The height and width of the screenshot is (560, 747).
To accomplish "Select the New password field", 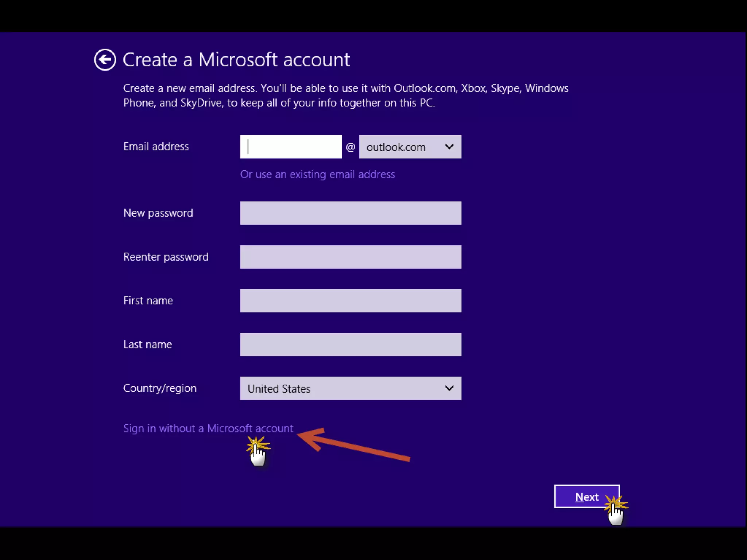I will pyautogui.click(x=351, y=213).
